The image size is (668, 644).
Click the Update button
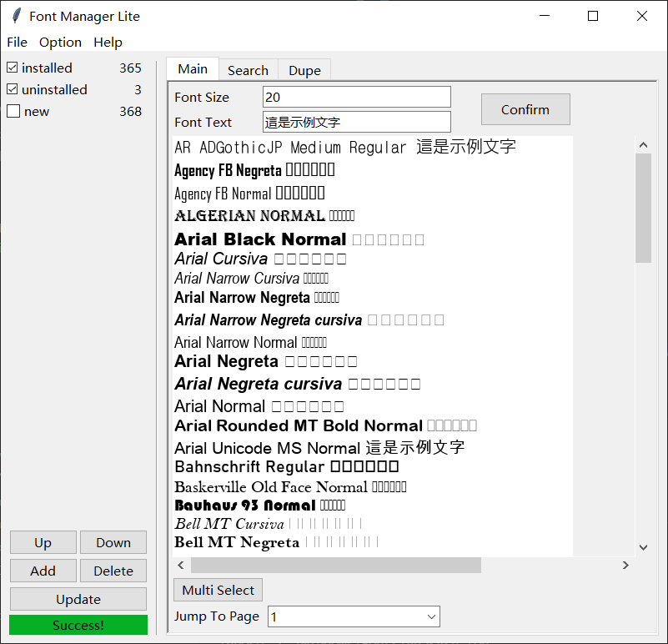78,599
